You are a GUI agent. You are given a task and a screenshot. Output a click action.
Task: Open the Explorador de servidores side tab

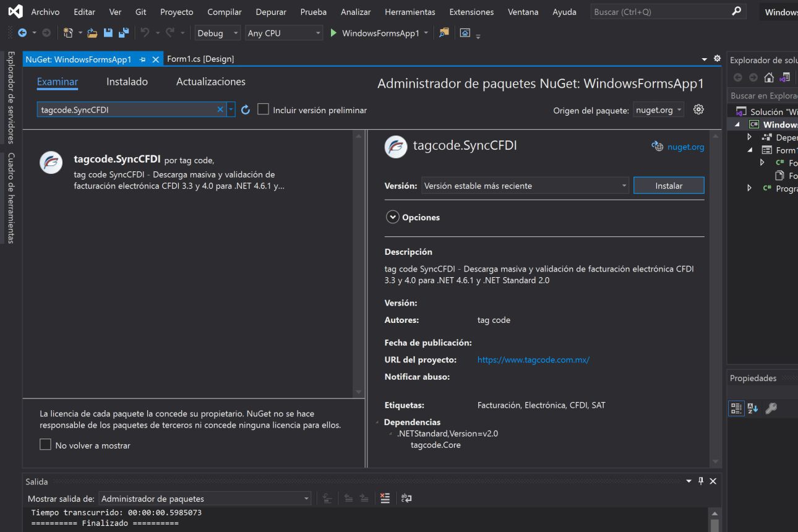tap(11, 97)
